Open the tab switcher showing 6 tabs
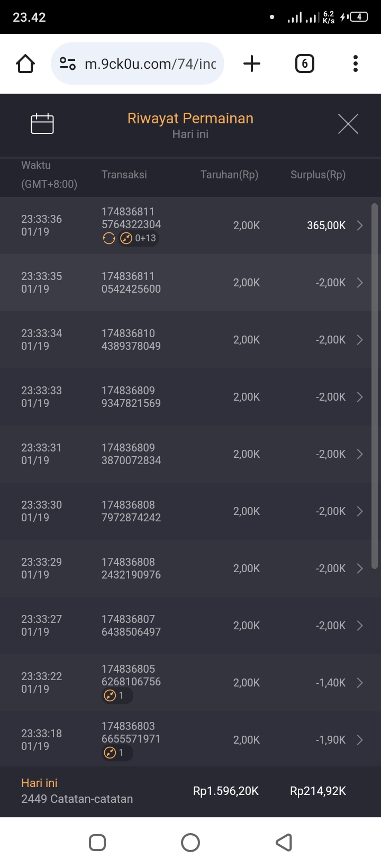381x868 pixels. pyautogui.click(x=304, y=64)
